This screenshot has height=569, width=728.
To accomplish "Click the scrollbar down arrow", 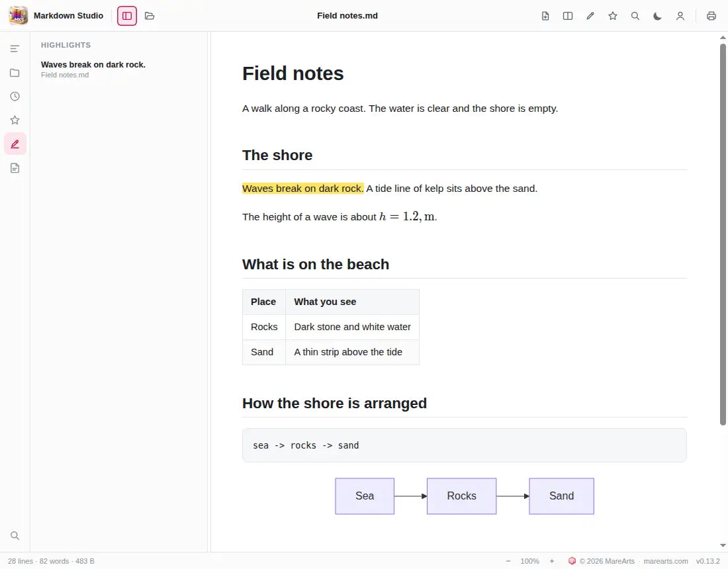I will (x=723, y=545).
